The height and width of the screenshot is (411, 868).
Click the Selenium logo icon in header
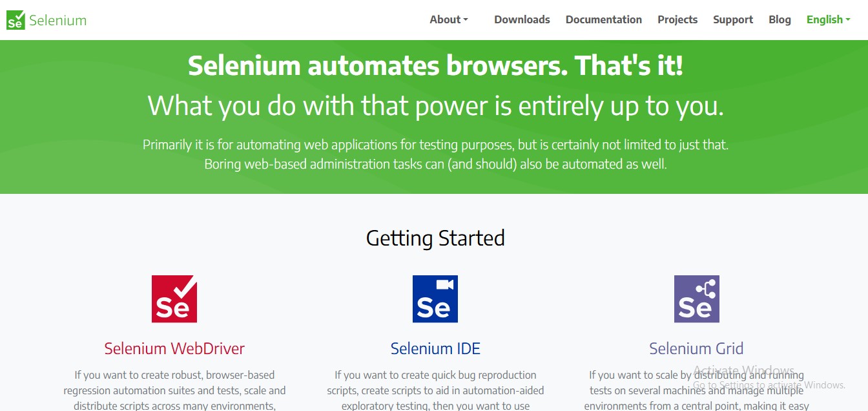[x=16, y=20]
